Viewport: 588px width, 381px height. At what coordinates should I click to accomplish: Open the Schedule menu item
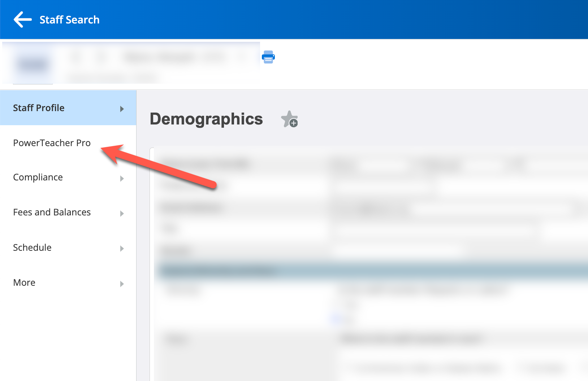pyautogui.click(x=32, y=248)
